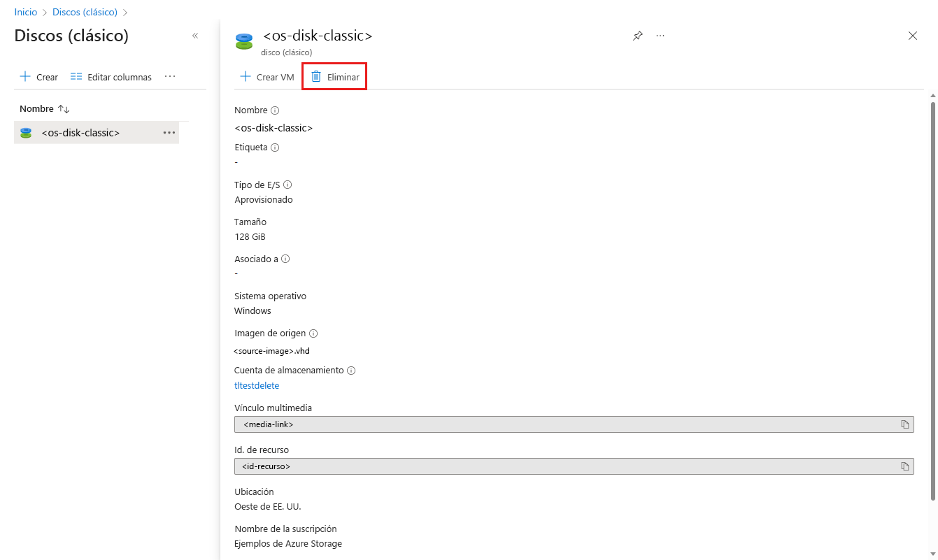Pin the os-disk-classic blade

638,36
